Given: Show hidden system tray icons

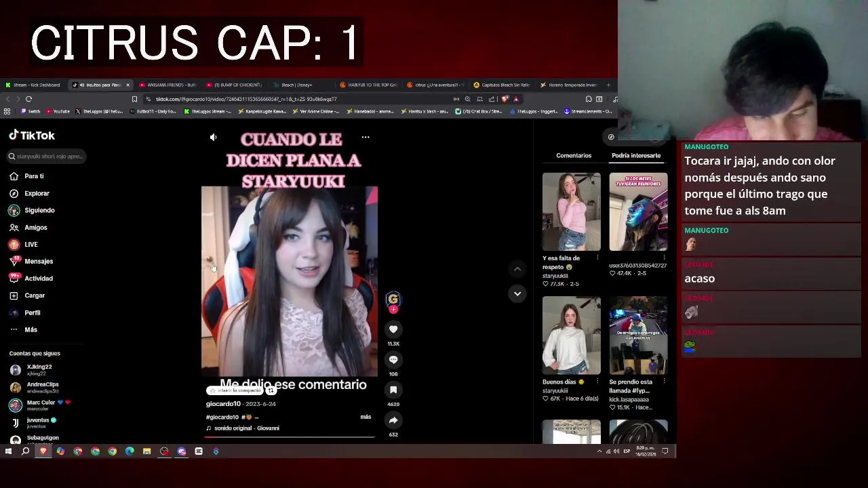Looking at the screenshot, I should pyautogui.click(x=599, y=451).
